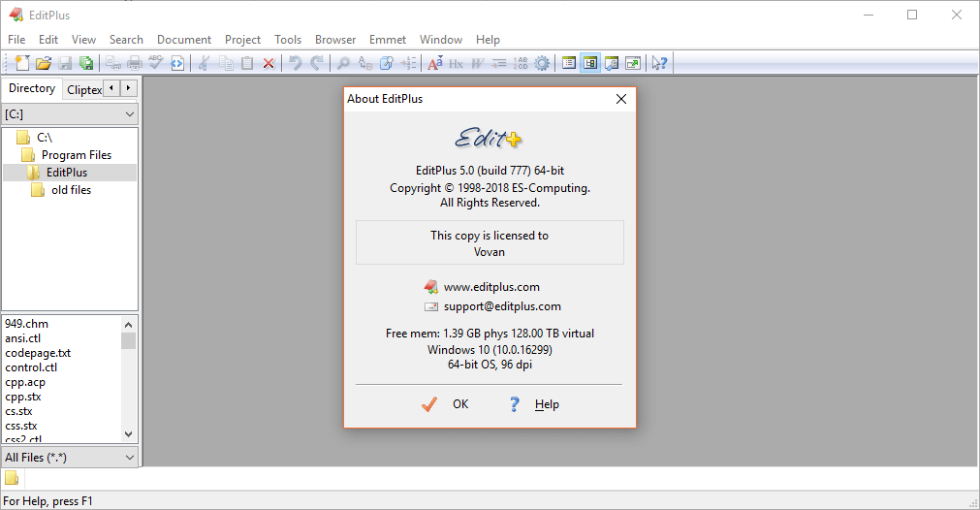The image size is (980, 510).
Task: Run the ABC spell check icon
Action: pyautogui.click(x=156, y=62)
